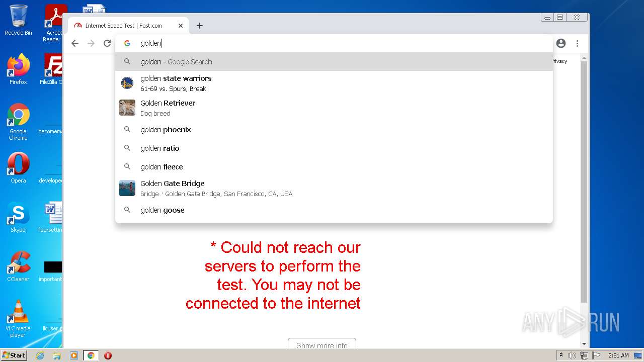This screenshot has width=644, height=362.
Task: Launch Internet Explorer from the taskbar
Action: coord(40,355)
